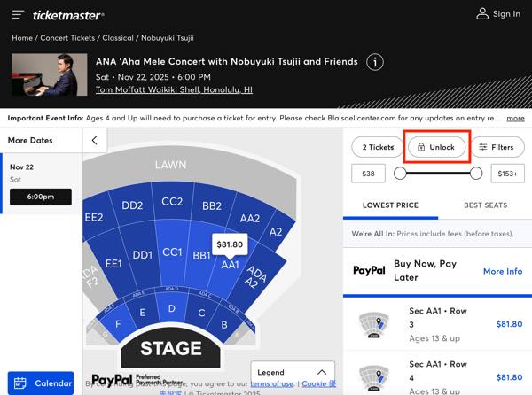This screenshot has width=532, height=395.
Task: Open Filters with the sliders icon
Action: [x=496, y=147]
